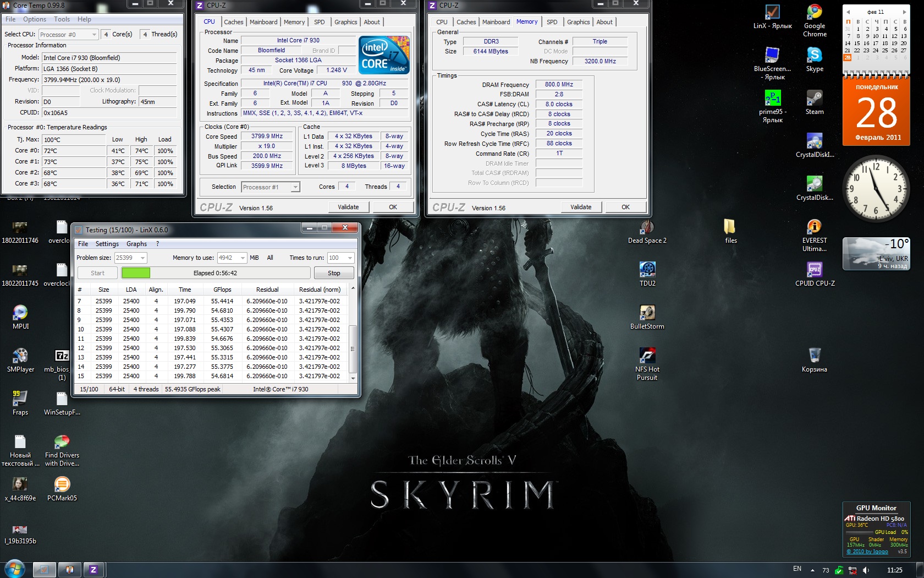
Task: Open Find Drivers with Drive icon
Action: [62, 450]
